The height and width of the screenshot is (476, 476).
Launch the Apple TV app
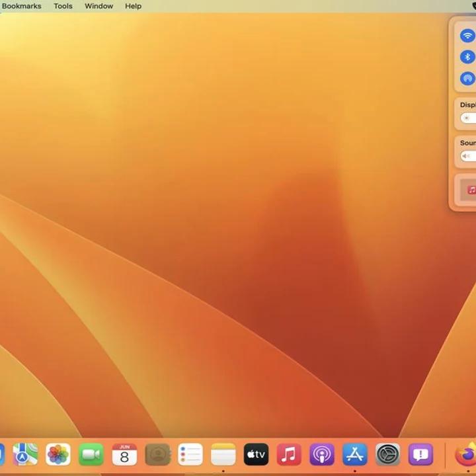tap(256, 454)
